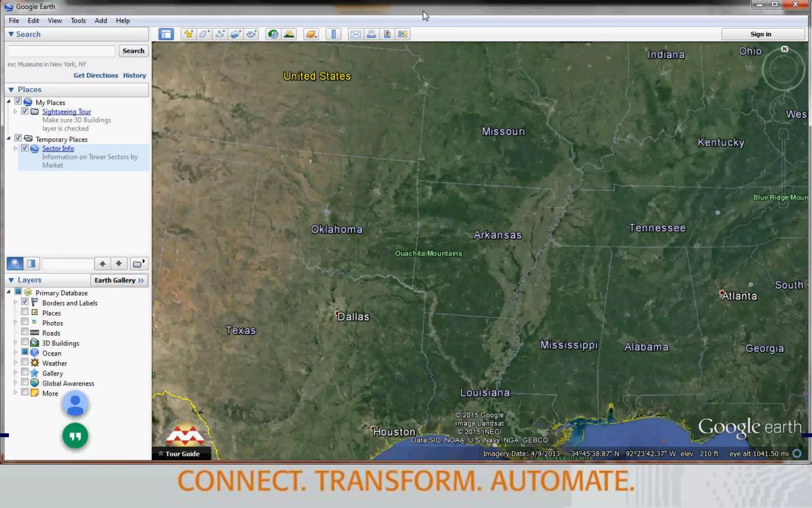Uncheck the Borders and Labels layer
Viewport: 812px width, 508px height.
pyautogui.click(x=25, y=302)
